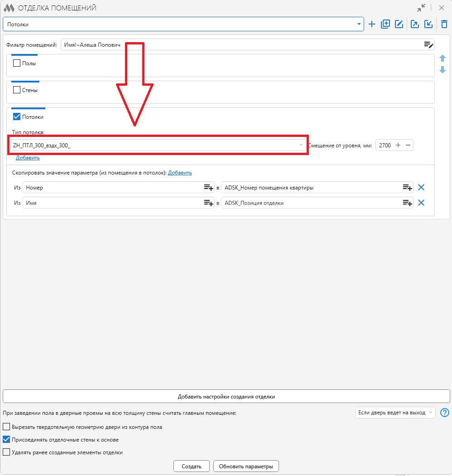Screen dimensions: 452x476
Task: Move the settings block up with arrow
Action: [x=442, y=58]
